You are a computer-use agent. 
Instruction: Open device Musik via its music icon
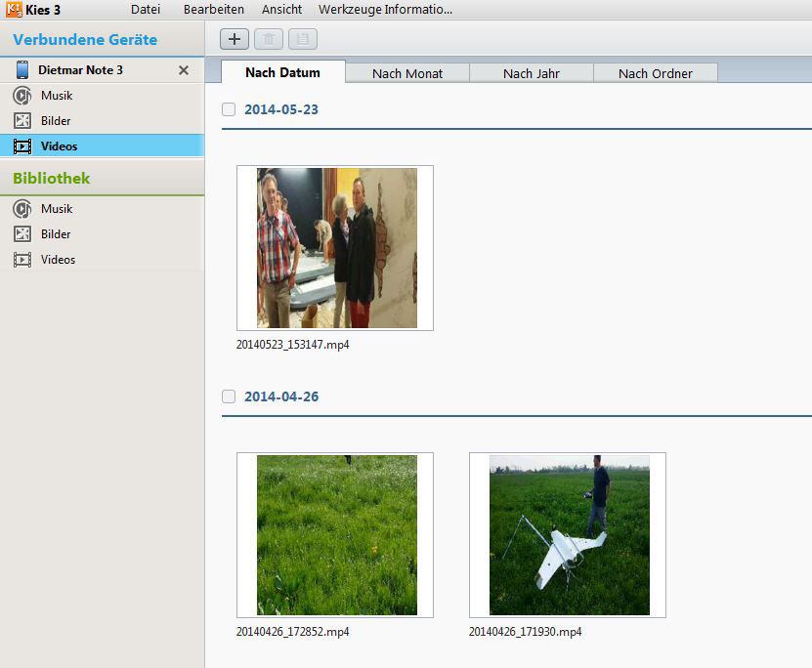pyautogui.click(x=21, y=96)
